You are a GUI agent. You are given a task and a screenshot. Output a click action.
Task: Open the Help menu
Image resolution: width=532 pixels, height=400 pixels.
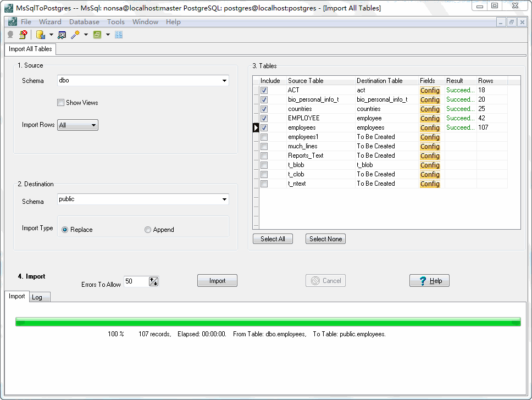(173, 22)
